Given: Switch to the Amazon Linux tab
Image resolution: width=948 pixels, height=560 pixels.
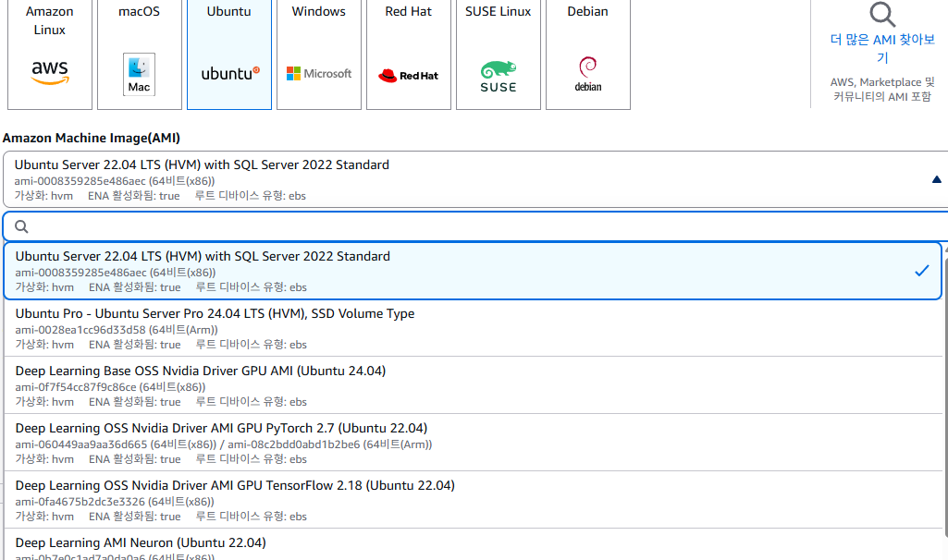Looking at the screenshot, I should (50, 55).
